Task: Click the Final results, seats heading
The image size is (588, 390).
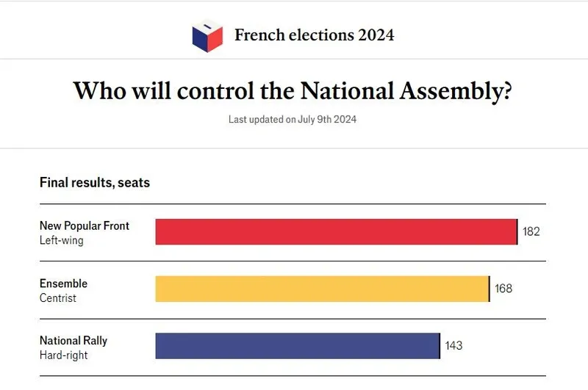Action: [x=95, y=182]
